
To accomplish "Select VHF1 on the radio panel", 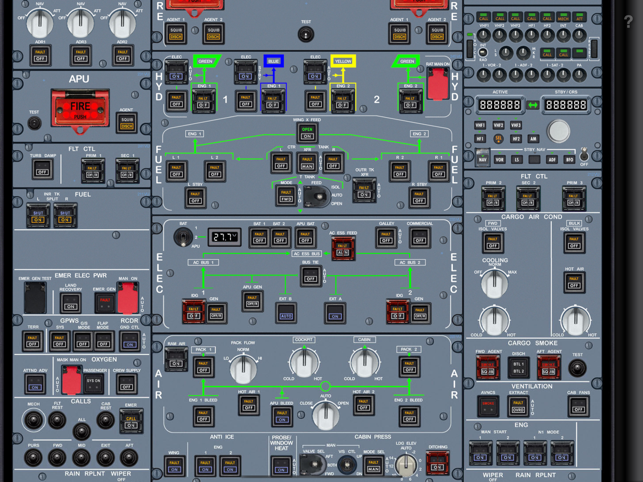I will 481,126.
